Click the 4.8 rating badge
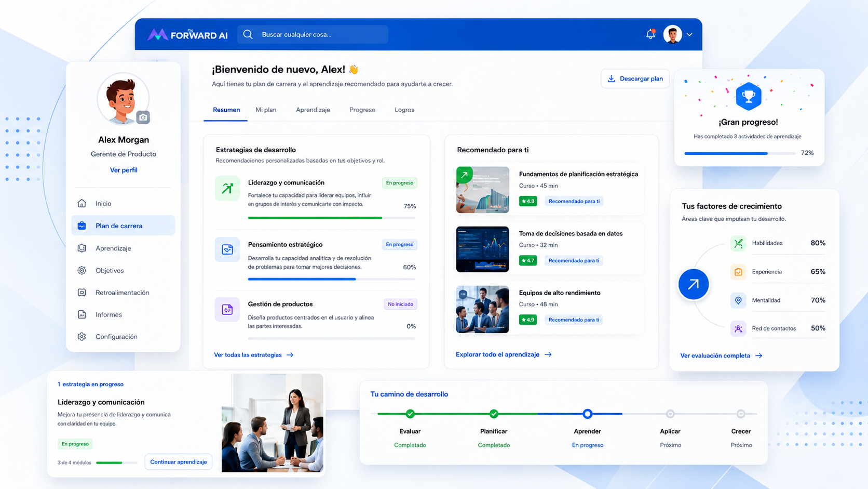 click(x=528, y=201)
